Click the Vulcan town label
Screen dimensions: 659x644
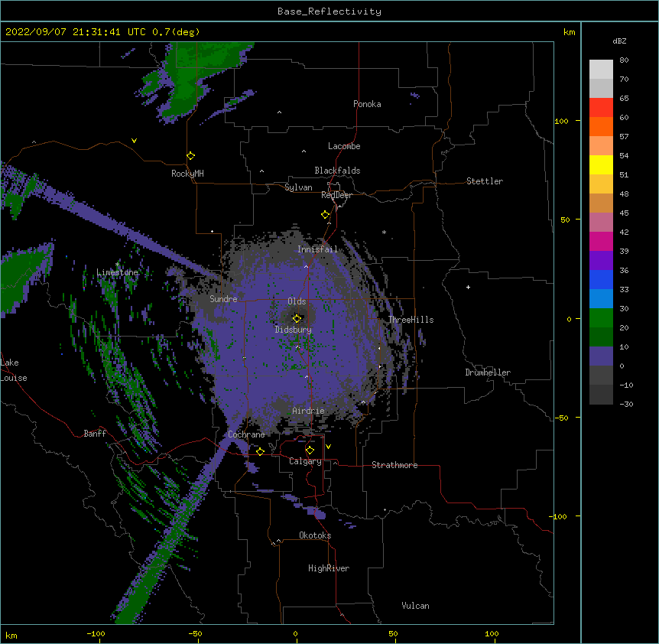[x=415, y=606]
